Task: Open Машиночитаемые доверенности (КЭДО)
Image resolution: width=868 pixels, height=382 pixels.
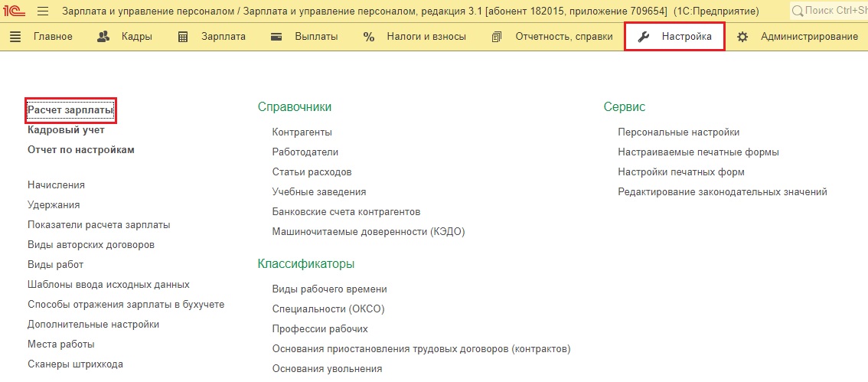Action: [x=369, y=232]
